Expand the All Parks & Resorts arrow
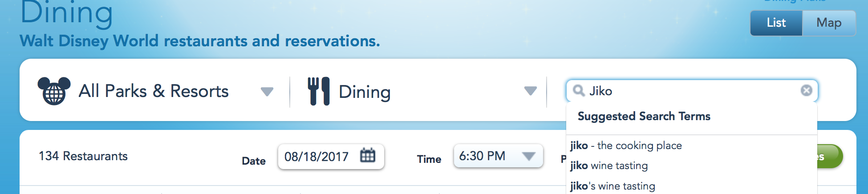Viewport: 868px width, 194px height. 267,92
